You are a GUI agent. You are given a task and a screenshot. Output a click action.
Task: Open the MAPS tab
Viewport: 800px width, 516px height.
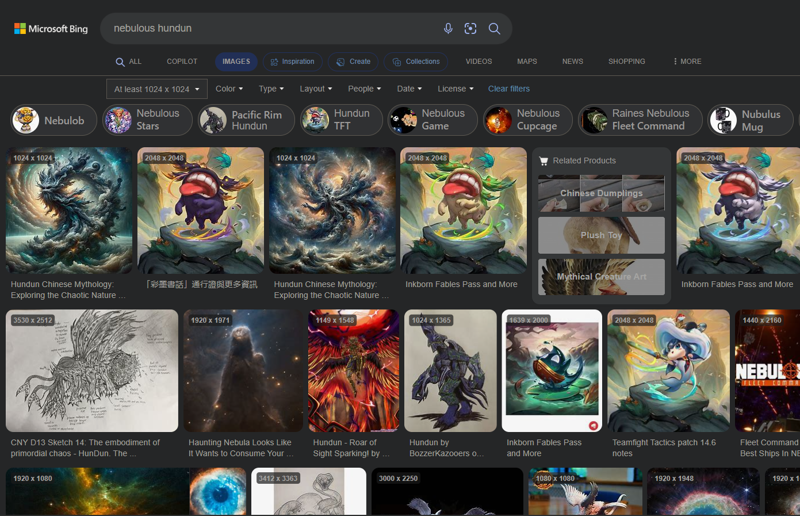527,61
